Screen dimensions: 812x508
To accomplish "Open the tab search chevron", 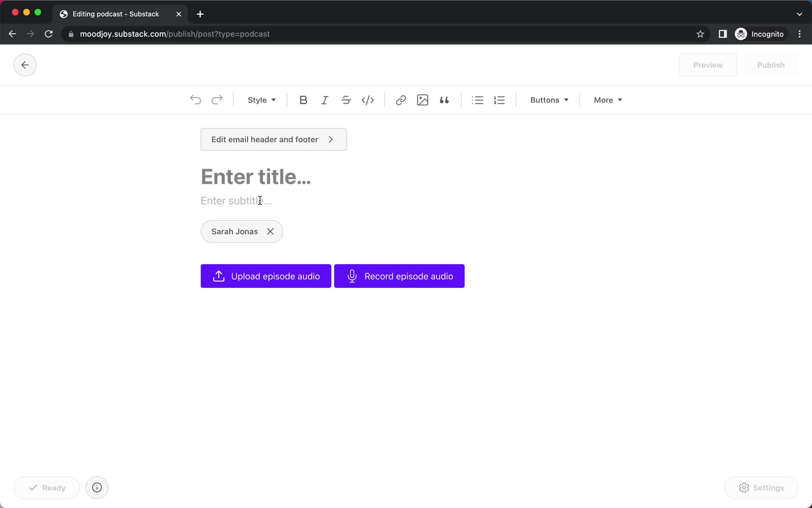I will click(799, 14).
